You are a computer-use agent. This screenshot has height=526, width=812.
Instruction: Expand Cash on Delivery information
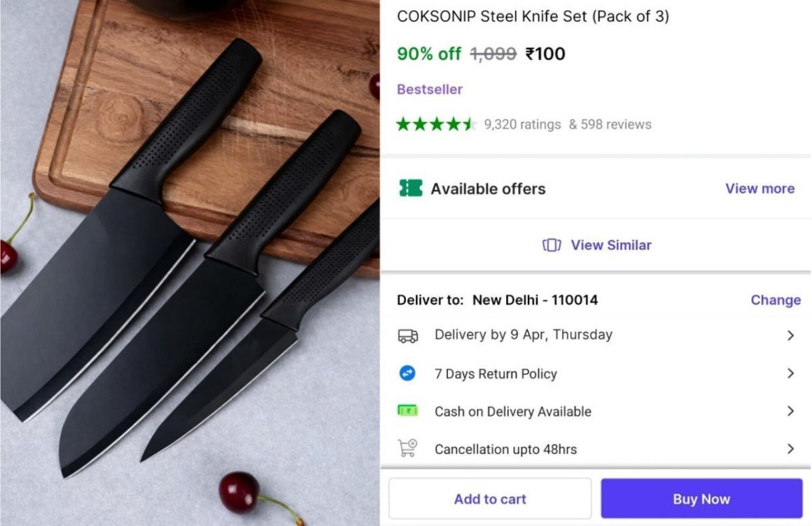pyautogui.click(x=790, y=411)
